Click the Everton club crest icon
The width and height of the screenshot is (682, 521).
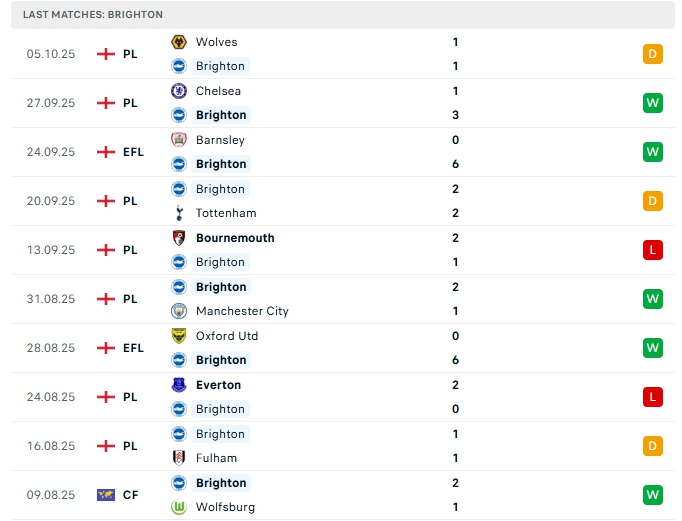(x=179, y=385)
